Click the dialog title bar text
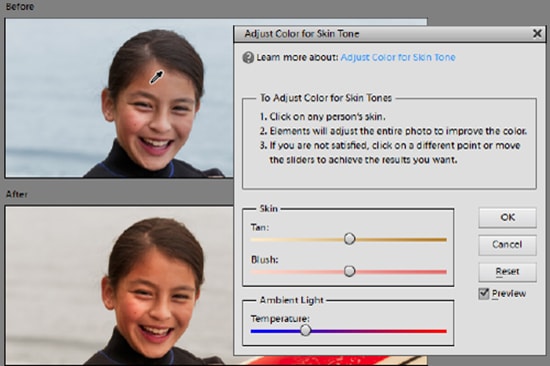This screenshot has width=550, height=366. tap(302, 34)
